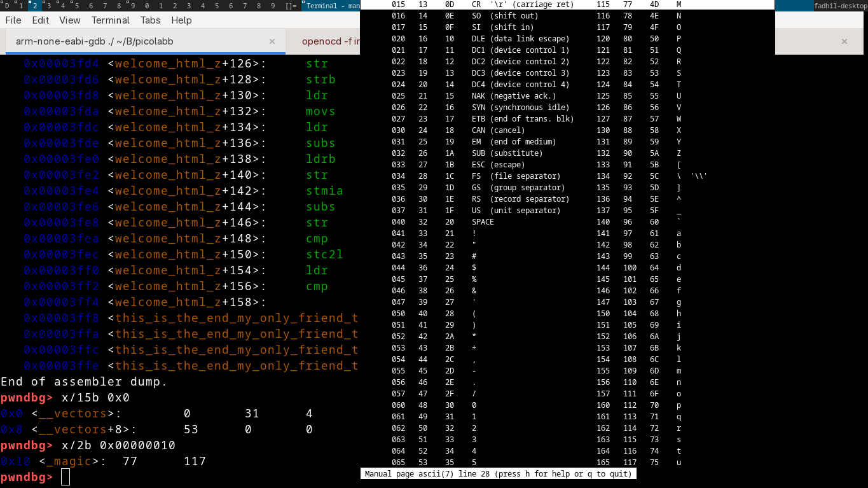Image resolution: width=868 pixels, height=488 pixels.
Task: Click the fadhil-desktop status text
Action: point(840,6)
